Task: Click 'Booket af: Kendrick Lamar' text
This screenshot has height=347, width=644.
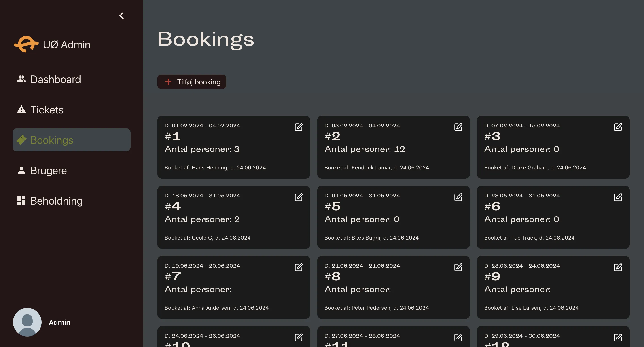Action: click(x=377, y=168)
